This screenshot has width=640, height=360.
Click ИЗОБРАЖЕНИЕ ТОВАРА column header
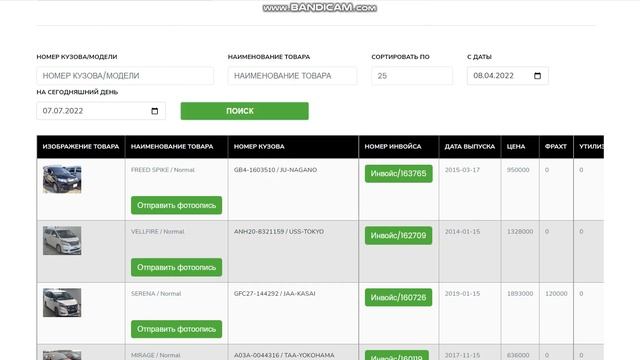coord(81,147)
